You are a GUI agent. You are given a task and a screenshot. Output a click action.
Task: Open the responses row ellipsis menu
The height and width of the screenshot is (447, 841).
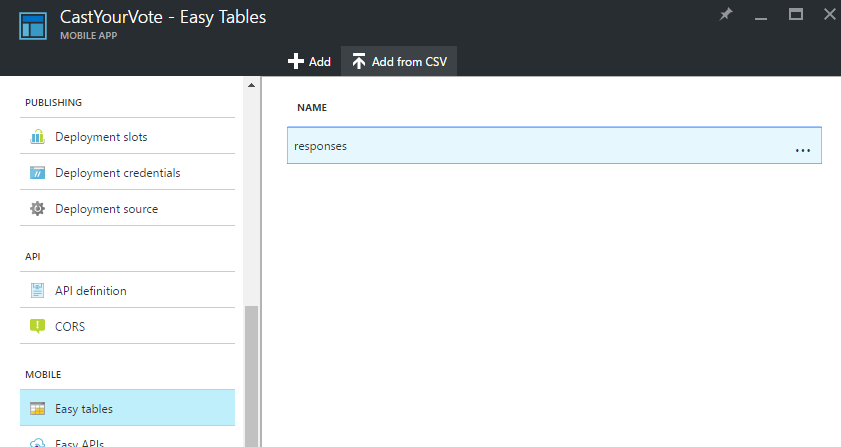(x=802, y=151)
